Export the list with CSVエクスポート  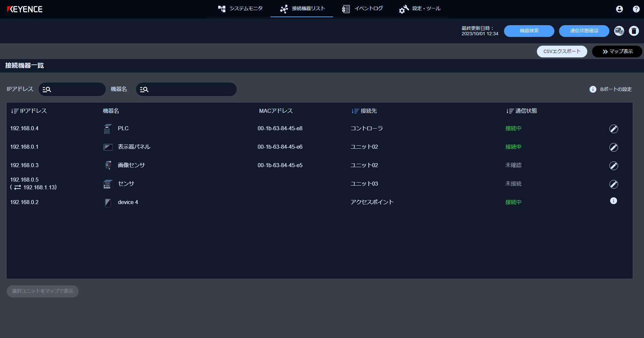point(562,52)
